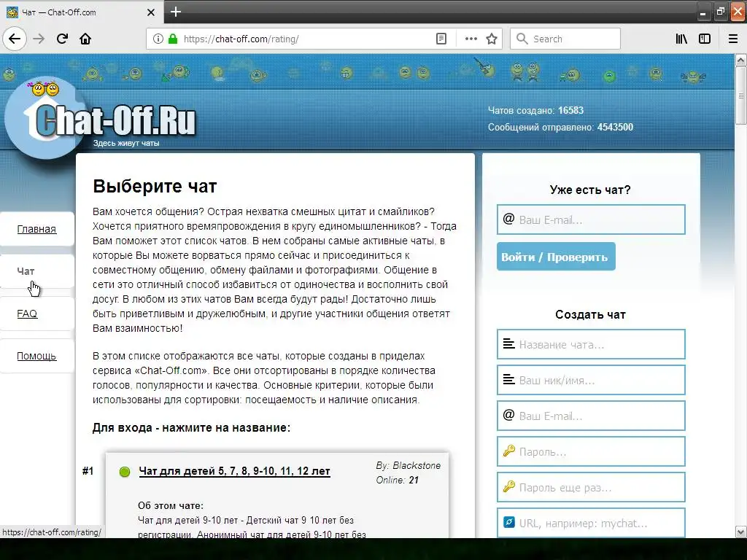
Task: Restore down the browser window
Action: (720, 12)
